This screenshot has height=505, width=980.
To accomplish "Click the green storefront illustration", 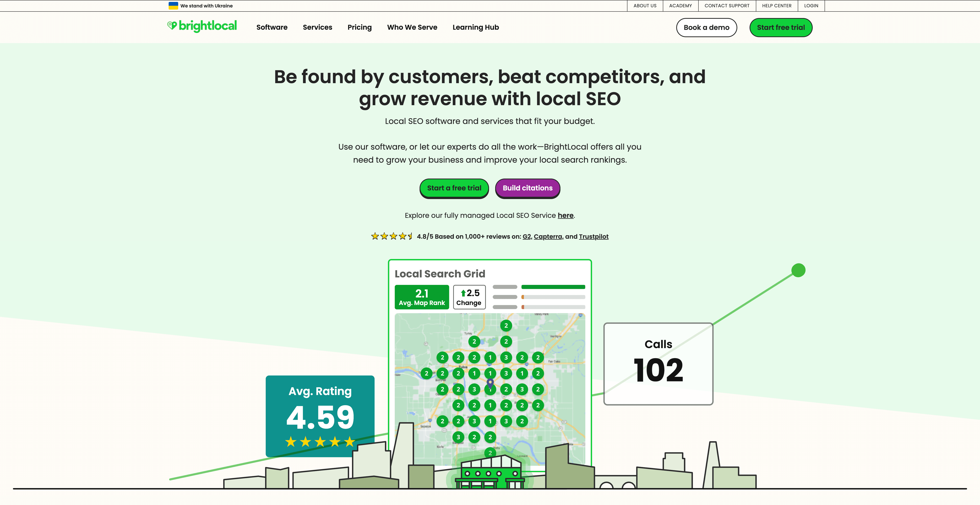I will click(490, 471).
